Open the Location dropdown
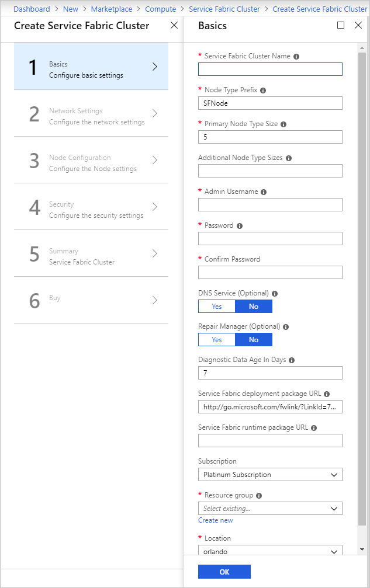This screenshot has width=370, height=588. coord(270,551)
